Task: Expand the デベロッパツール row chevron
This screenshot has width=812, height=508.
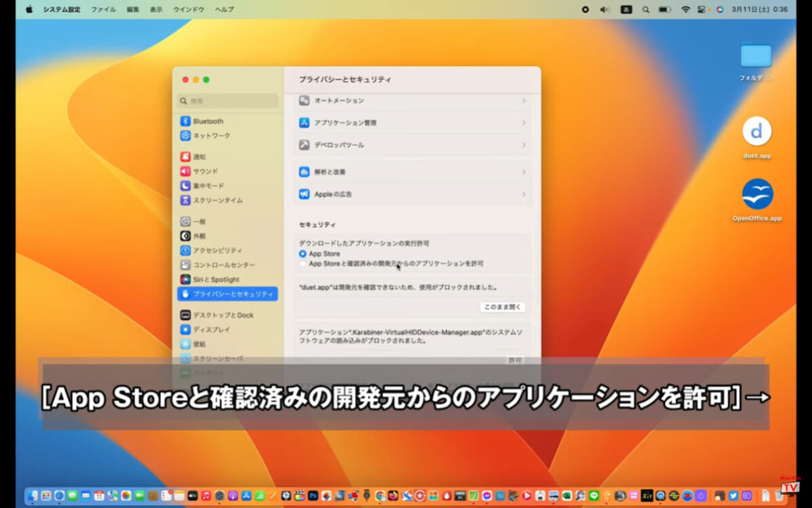Action: (524, 145)
